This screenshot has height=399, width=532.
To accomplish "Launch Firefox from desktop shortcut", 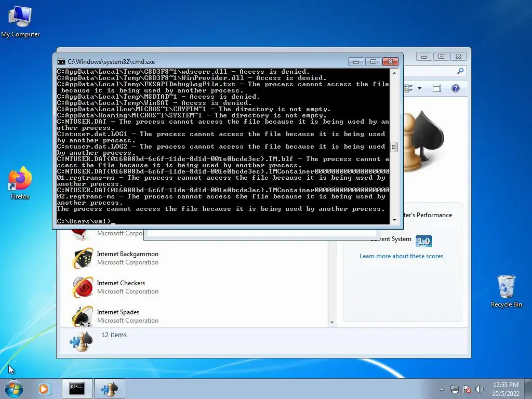I will click(x=20, y=183).
